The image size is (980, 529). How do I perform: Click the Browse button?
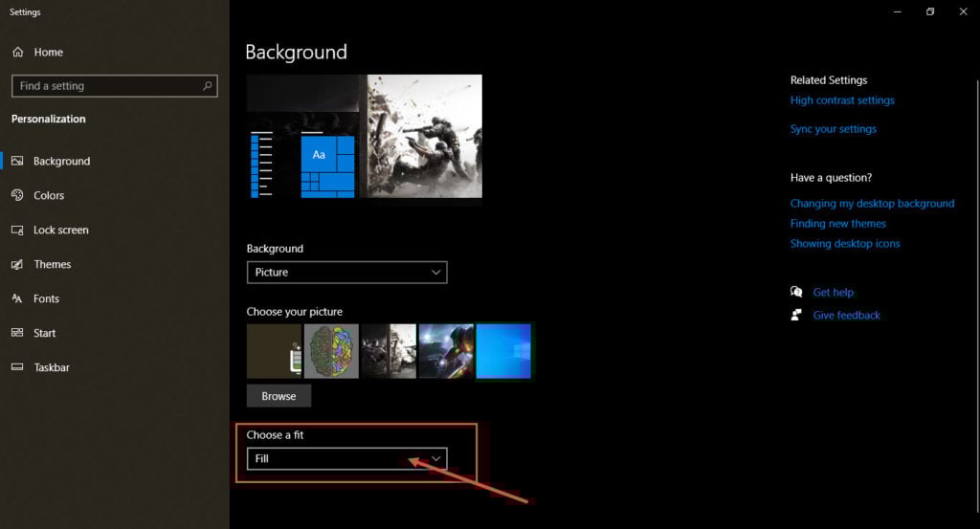tap(278, 396)
